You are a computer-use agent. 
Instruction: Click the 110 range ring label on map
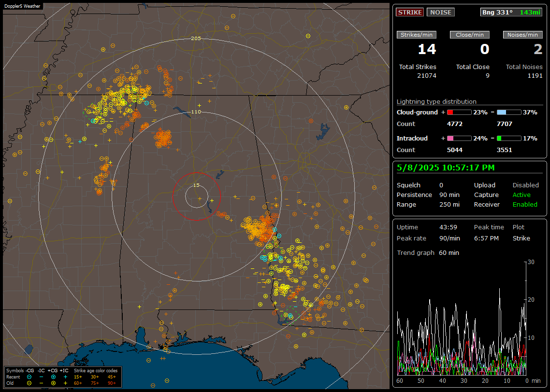196,112
